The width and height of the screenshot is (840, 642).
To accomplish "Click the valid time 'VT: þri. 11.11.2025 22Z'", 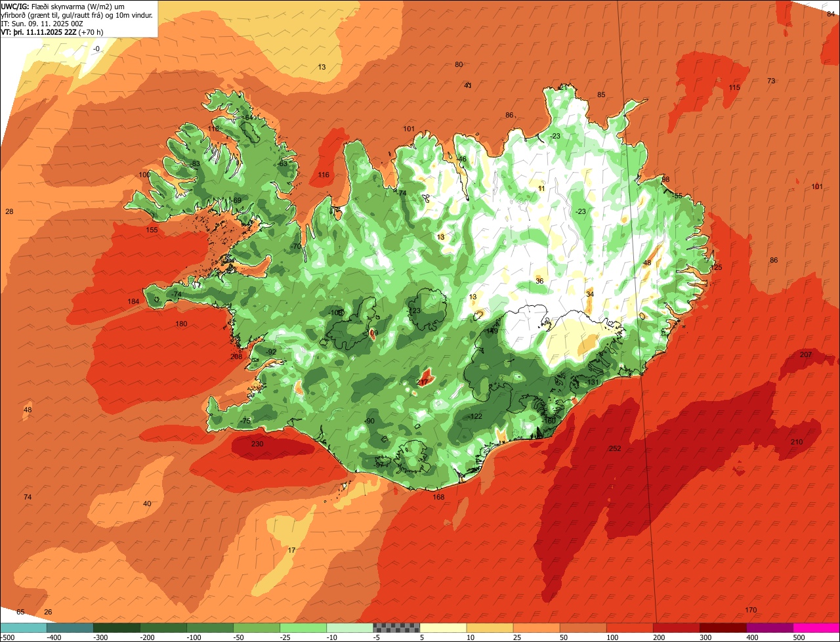I will tap(39, 32).
